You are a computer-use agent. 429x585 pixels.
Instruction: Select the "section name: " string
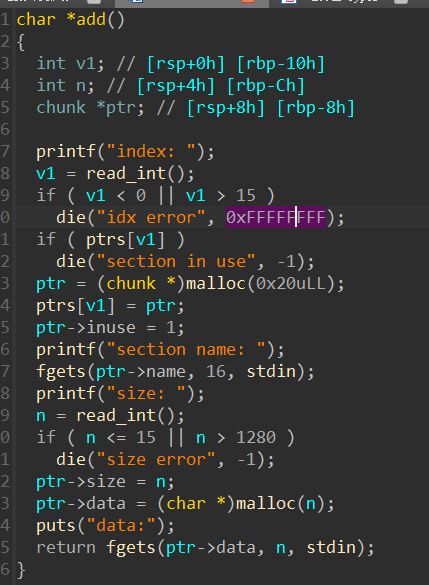186,350
